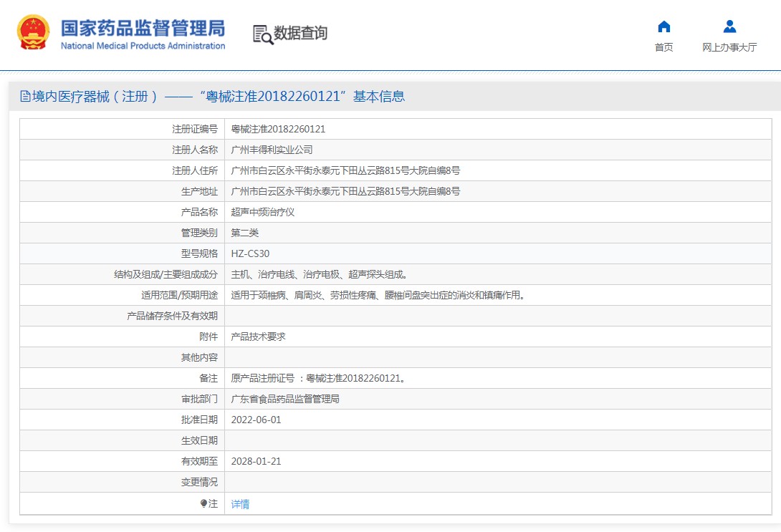Click the 注册人住所 address value

coord(345,170)
